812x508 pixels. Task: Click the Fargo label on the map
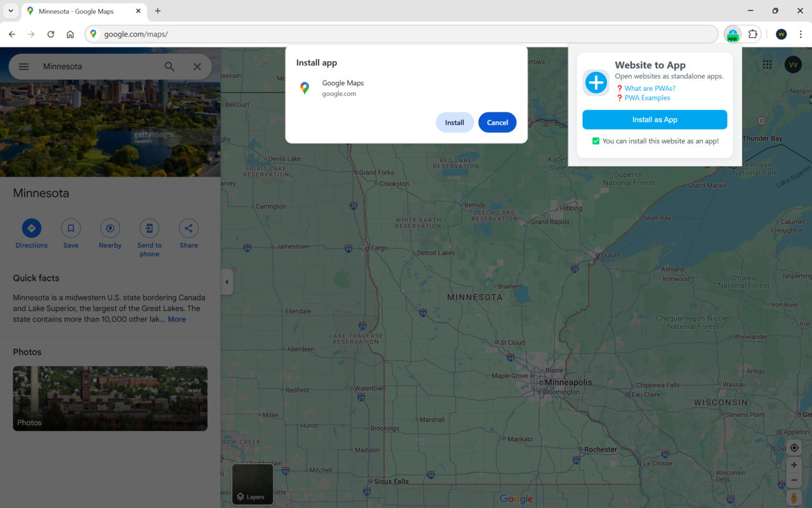tap(379, 248)
